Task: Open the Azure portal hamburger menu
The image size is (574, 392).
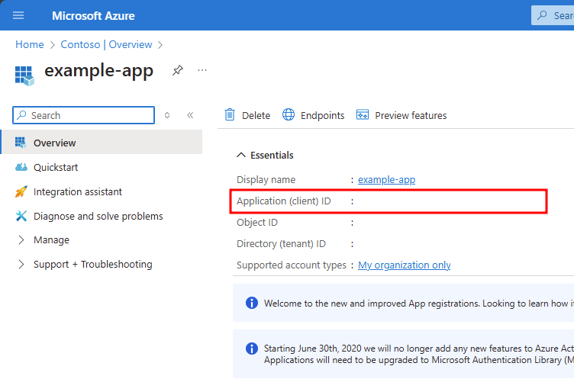Action: [18, 15]
